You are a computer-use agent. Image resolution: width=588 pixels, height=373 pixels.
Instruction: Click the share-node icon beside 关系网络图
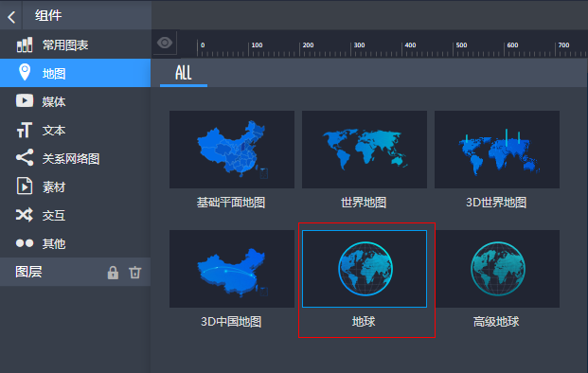(x=25, y=157)
